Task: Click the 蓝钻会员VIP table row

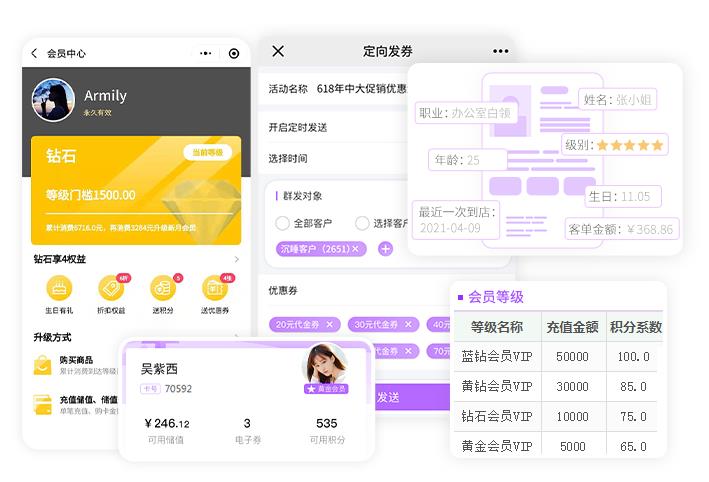Action: 559,357
